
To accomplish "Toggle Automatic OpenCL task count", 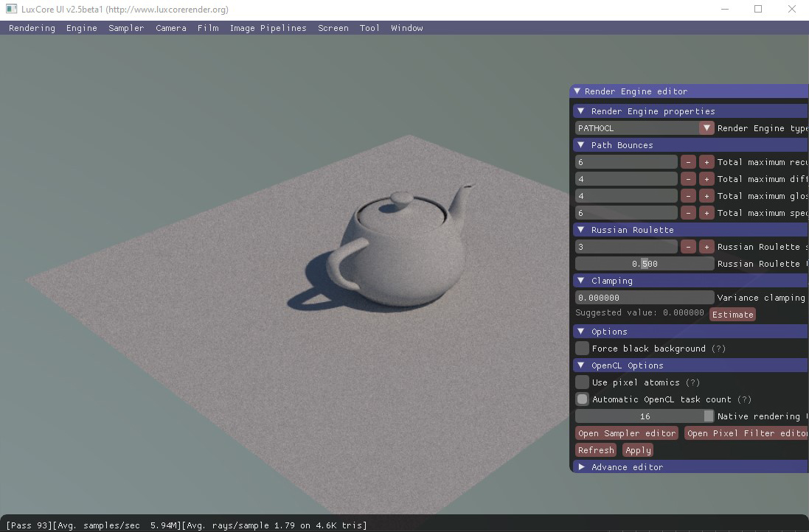I will coord(583,399).
